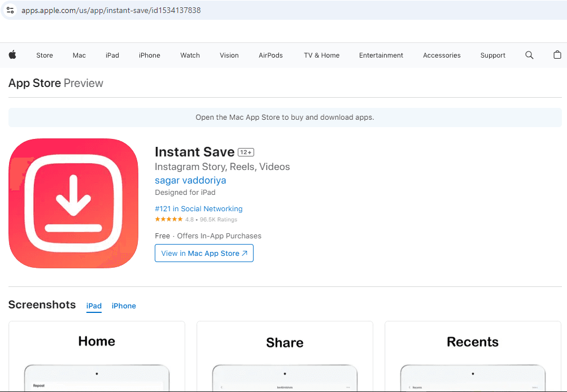Click 'Instagram Story, Reels, Videos' subtitle
Image resolution: width=567 pixels, height=392 pixels.
223,167
